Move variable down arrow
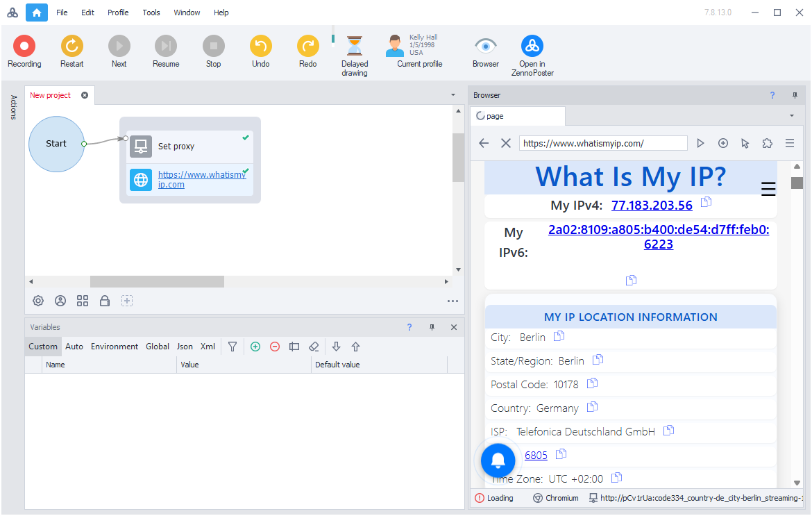This screenshot has width=812, height=516. 336,347
